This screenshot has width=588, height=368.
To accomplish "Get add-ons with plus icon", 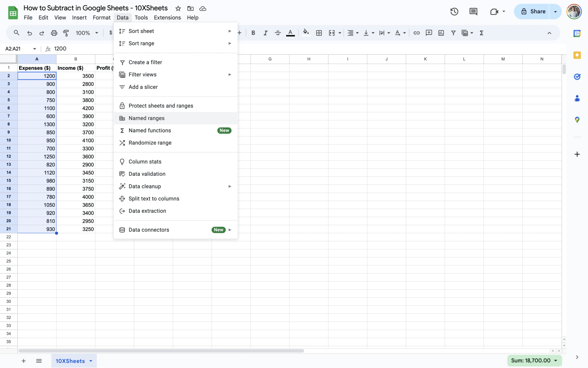I will (577, 154).
